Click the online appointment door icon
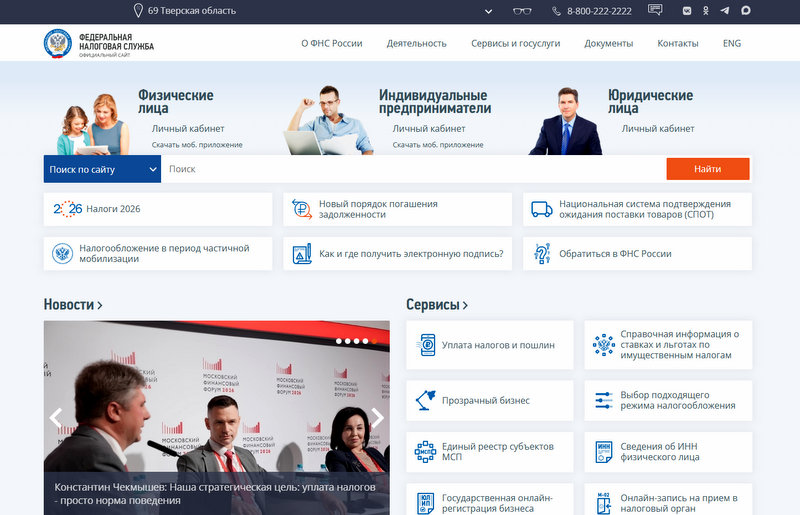 [x=604, y=503]
